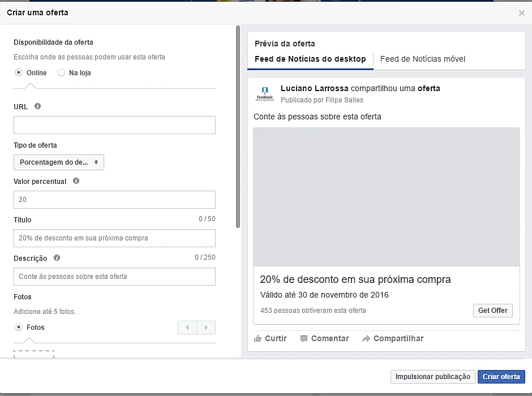Click the Valor percentual field showing 20
The width and height of the screenshot is (532, 396).
pyautogui.click(x=114, y=200)
